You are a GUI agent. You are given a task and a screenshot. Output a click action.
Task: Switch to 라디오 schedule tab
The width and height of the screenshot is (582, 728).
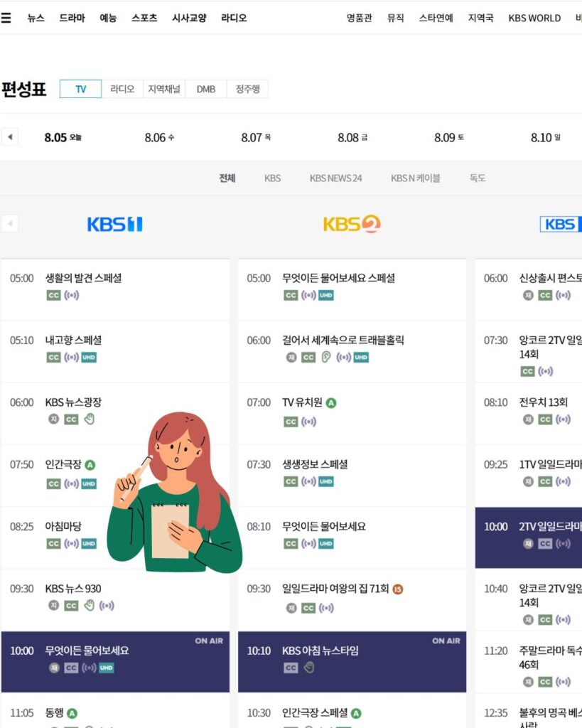[x=122, y=89]
